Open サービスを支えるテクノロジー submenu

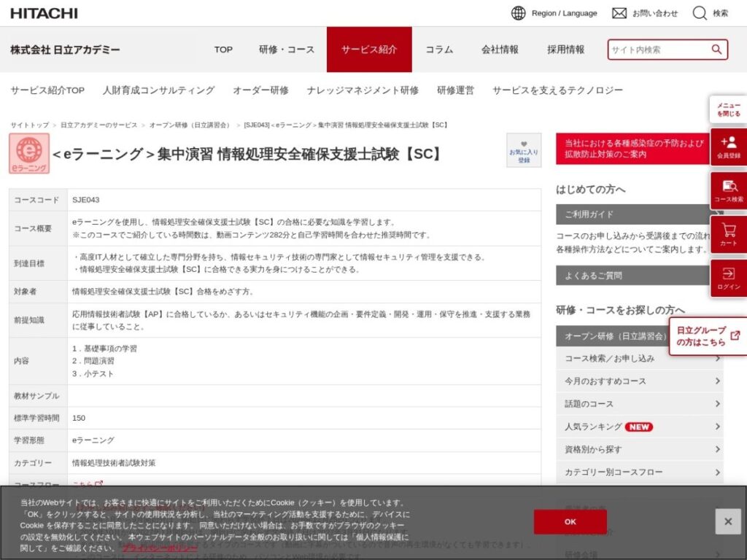coord(557,90)
